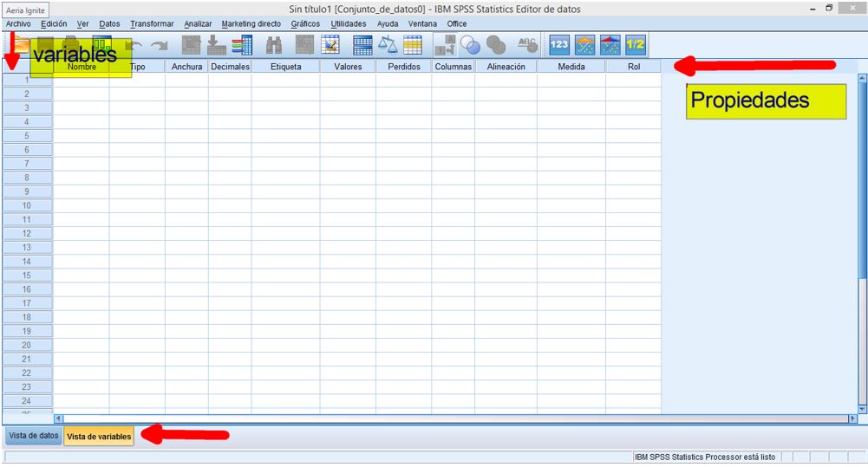Open the Ayuda menu

click(388, 23)
